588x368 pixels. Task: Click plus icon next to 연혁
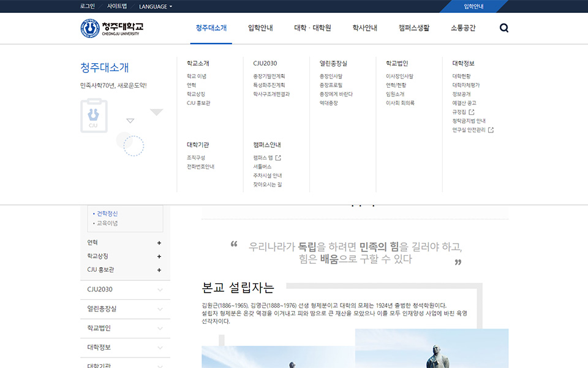click(x=159, y=243)
